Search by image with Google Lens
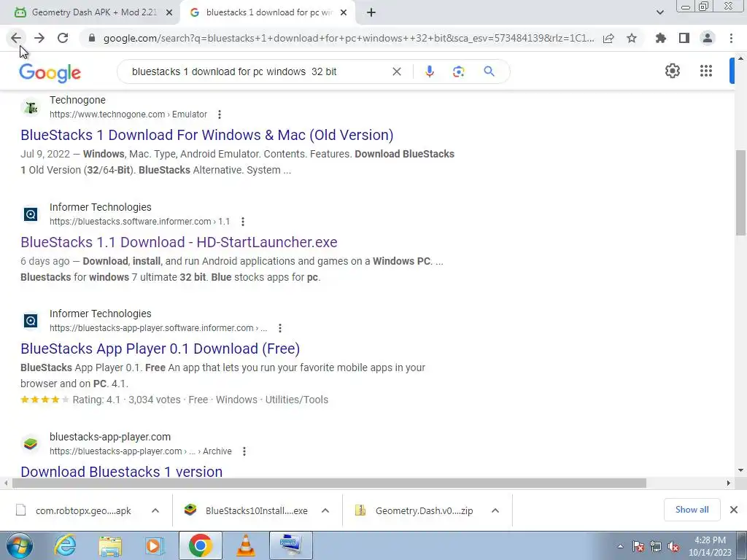The image size is (747, 560). pyautogui.click(x=458, y=71)
